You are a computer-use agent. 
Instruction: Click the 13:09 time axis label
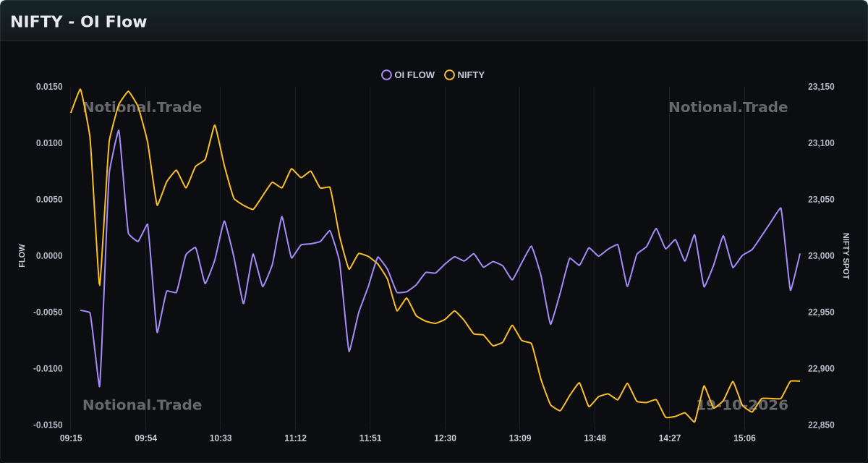click(x=520, y=438)
